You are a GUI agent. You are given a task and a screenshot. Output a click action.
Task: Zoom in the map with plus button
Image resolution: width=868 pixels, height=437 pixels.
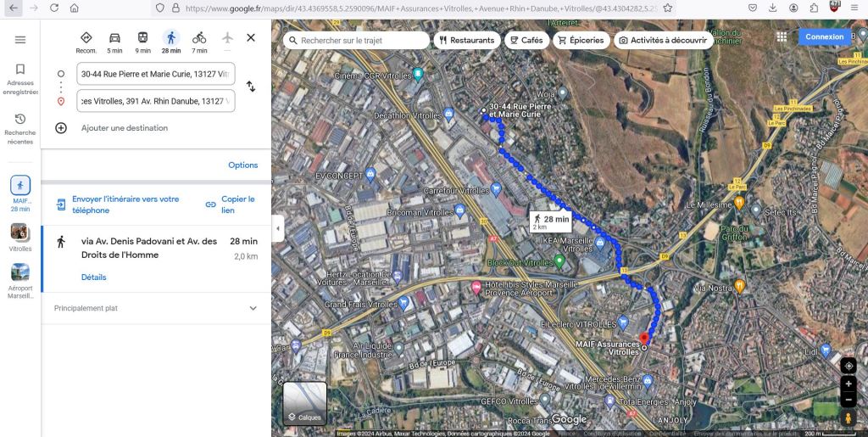pos(849,384)
